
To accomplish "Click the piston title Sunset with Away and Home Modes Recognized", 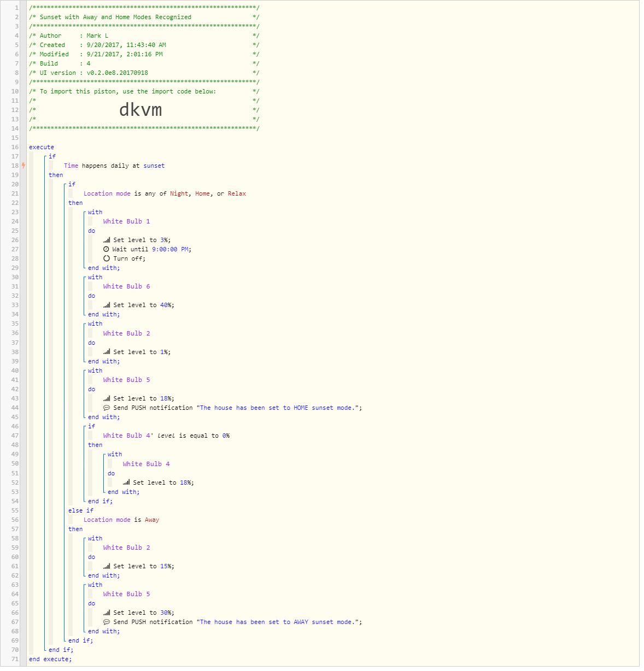I will coord(115,17).
